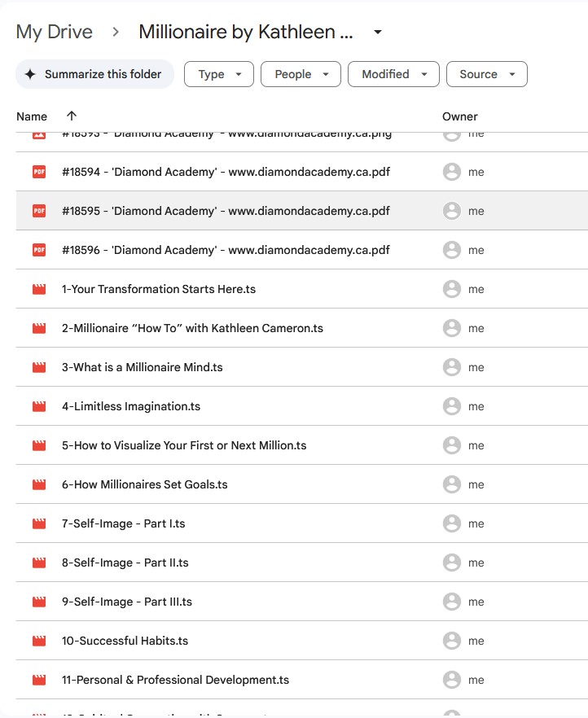Viewport: 588px width, 718px height.
Task: Click video icon of 1-Your Transformation Starts Here
Action: pyautogui.click(x=39, y=289)
